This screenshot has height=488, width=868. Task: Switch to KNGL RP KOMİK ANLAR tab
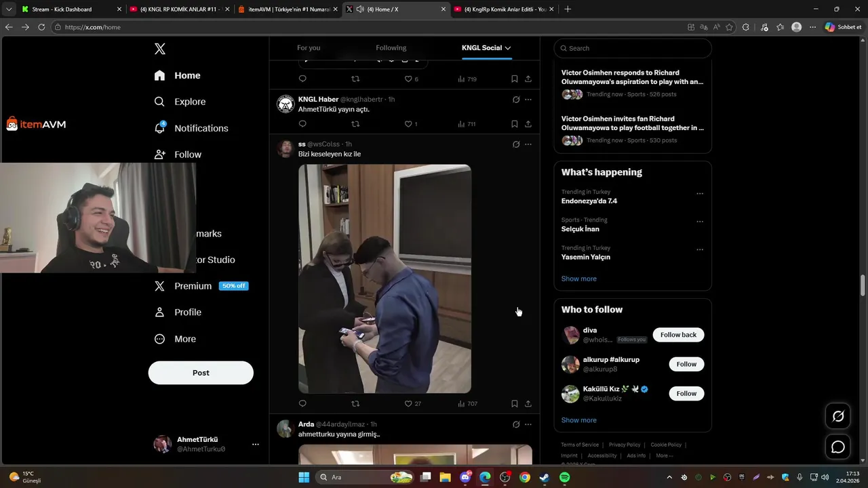(x=179, y=9)
